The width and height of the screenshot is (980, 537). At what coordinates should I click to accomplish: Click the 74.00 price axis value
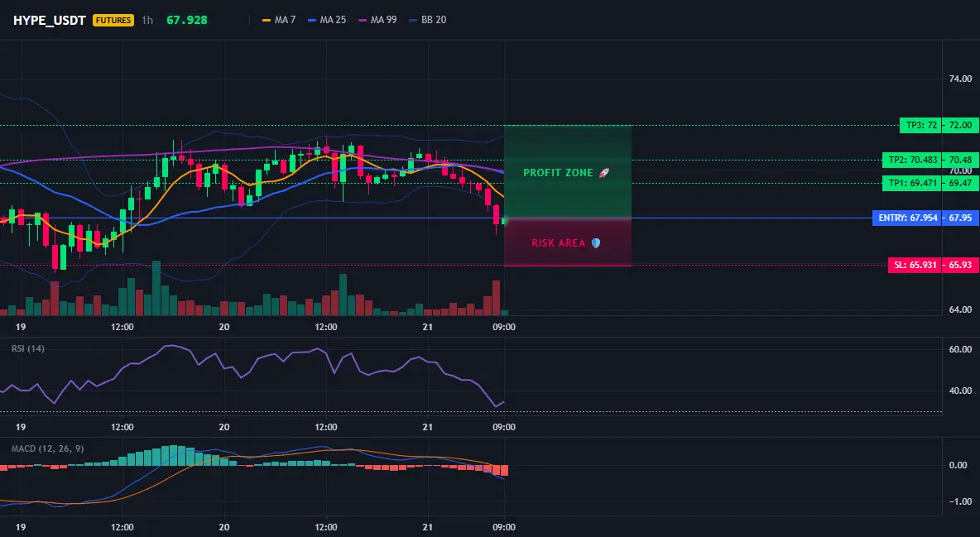tap(960, 79)
